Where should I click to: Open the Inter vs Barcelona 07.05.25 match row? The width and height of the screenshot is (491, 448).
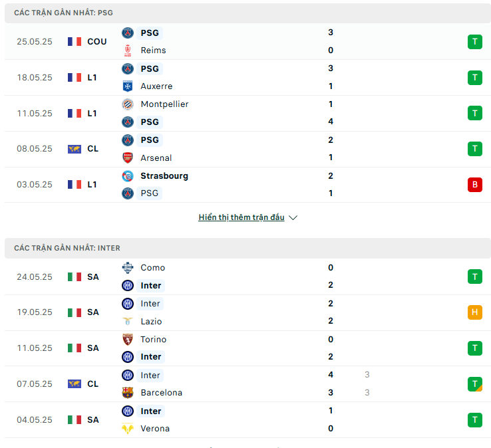[x=247, y=384]
